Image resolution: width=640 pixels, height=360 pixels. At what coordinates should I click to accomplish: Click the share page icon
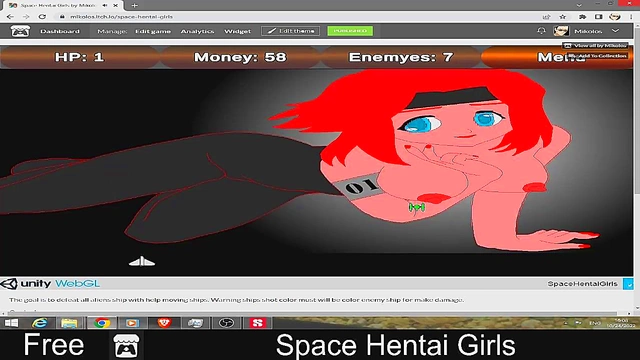(x=546, y=17)
